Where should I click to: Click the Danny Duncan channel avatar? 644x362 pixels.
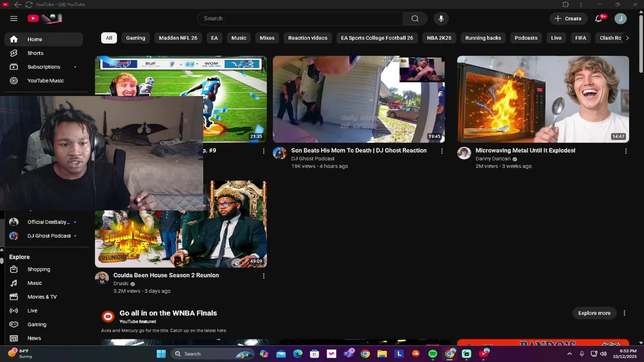[464, 153]
